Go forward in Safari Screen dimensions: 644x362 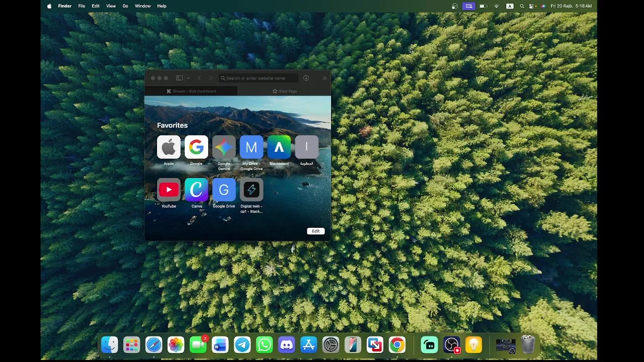point(211,78)
